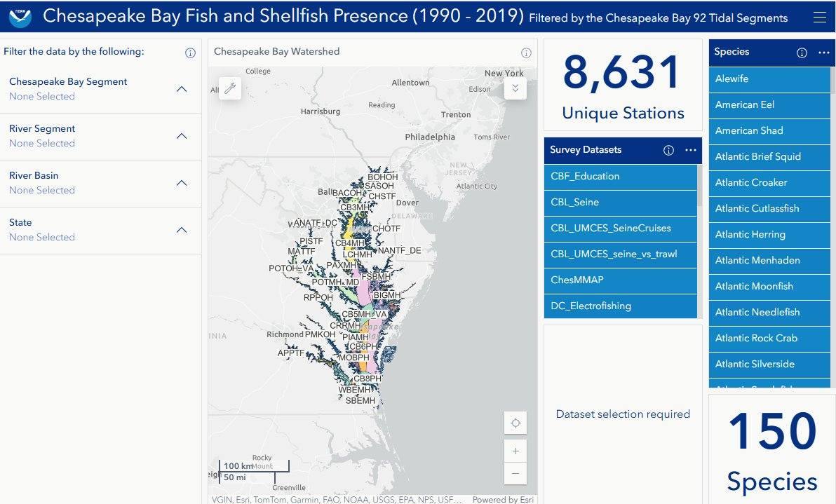Expand the map double-chevron button
Screen dimensions: 836x504
pyautogui.click(x=515, y=88)
